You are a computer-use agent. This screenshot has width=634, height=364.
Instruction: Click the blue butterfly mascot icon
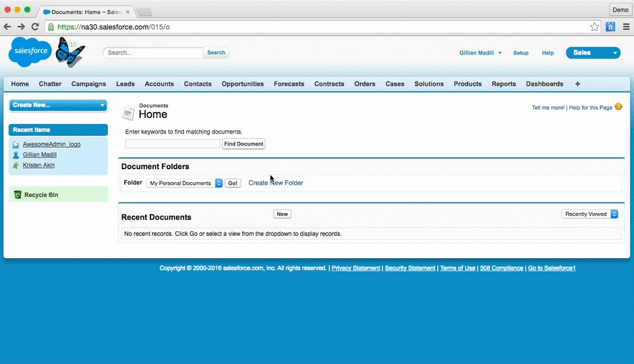69,52
